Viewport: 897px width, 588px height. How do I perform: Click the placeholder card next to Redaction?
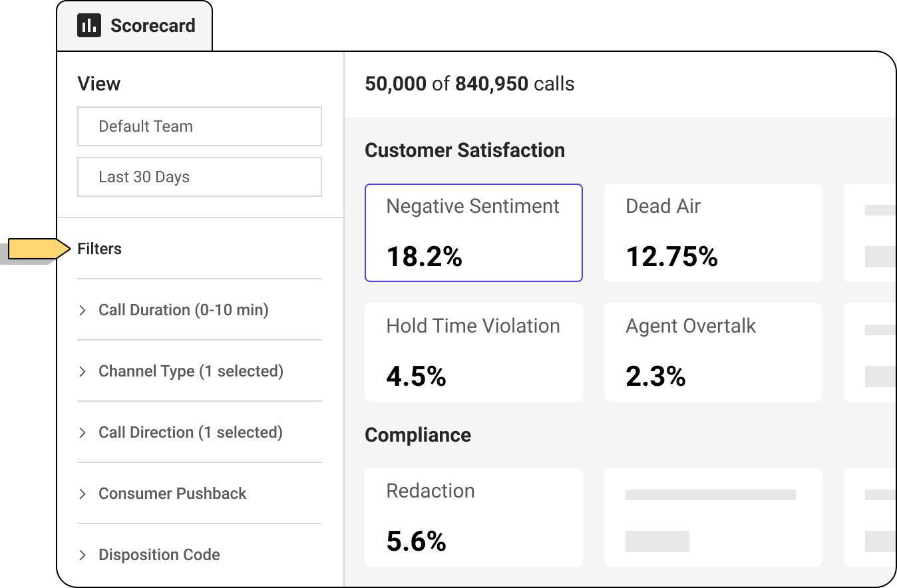click(x=713, y=517)
